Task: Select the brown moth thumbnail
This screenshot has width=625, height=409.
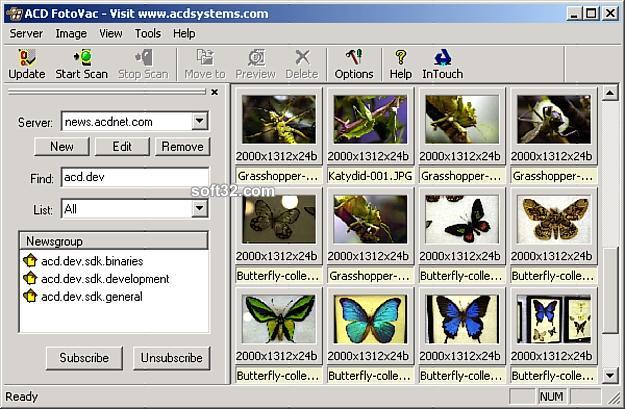Action: click(x=554, y=219)
